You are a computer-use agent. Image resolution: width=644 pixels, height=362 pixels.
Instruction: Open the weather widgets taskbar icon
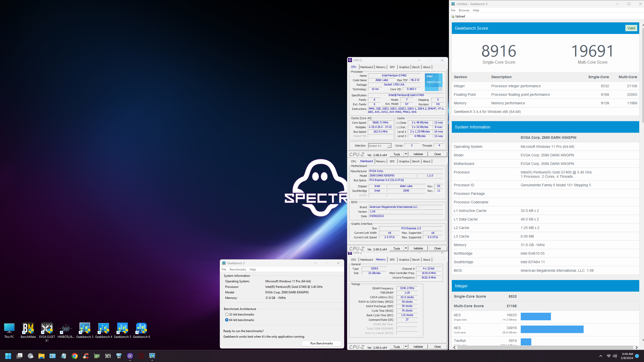coord(30,356)
